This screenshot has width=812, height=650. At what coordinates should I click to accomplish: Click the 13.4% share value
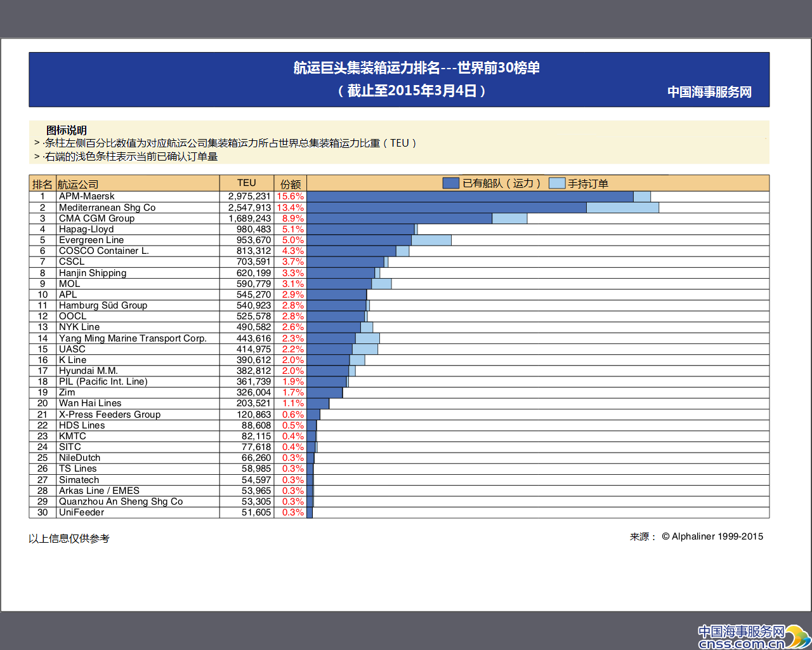(x=291, y=208)
